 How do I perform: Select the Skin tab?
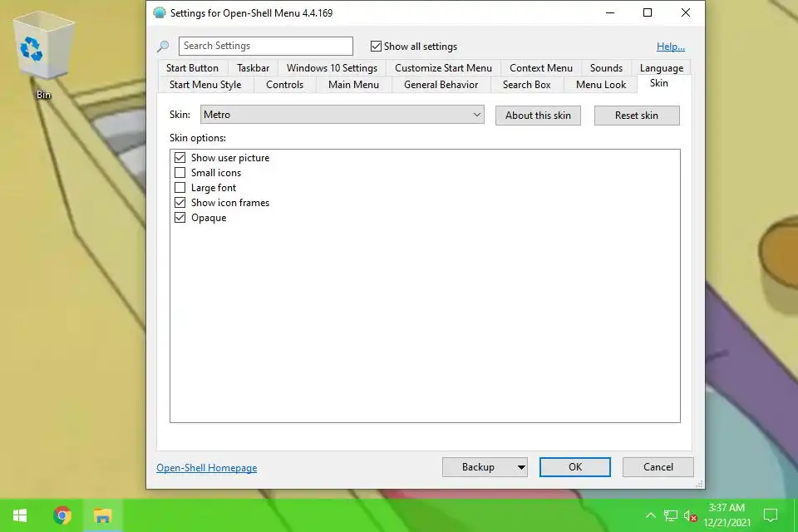point(659,83)
